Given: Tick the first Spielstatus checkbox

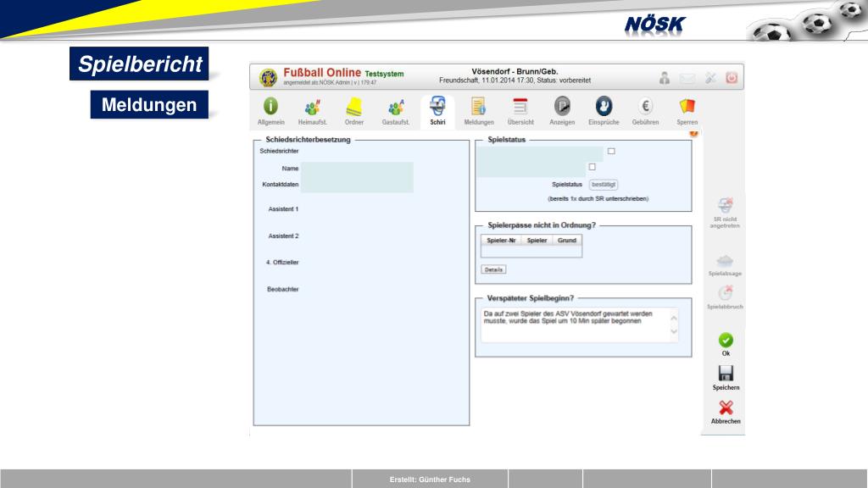Looking at the screenshot, I should click(611, 151).
